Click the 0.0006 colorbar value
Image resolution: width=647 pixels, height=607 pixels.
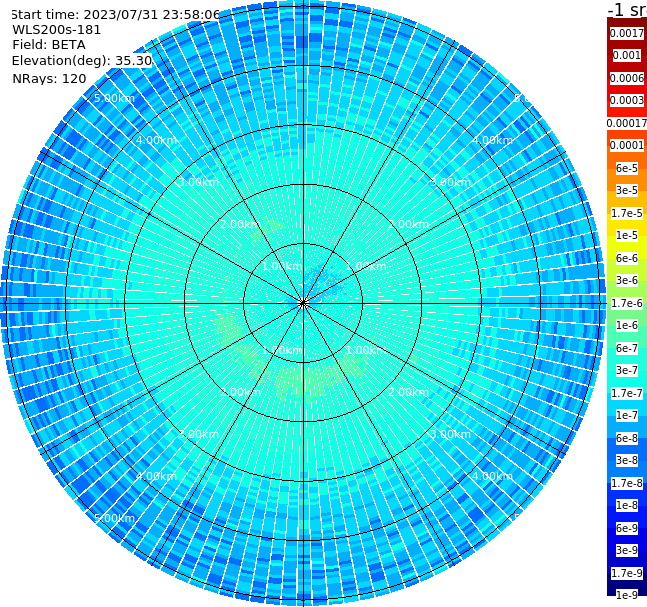[627, 78]
